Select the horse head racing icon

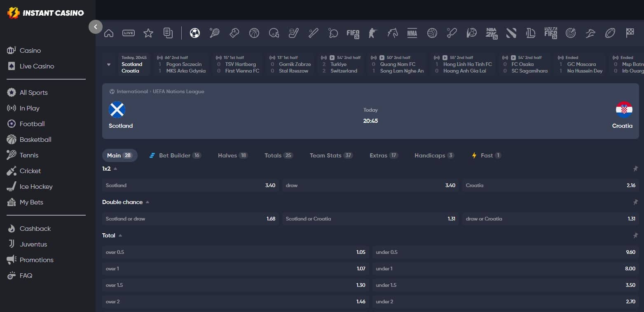(x=393, y=33)
